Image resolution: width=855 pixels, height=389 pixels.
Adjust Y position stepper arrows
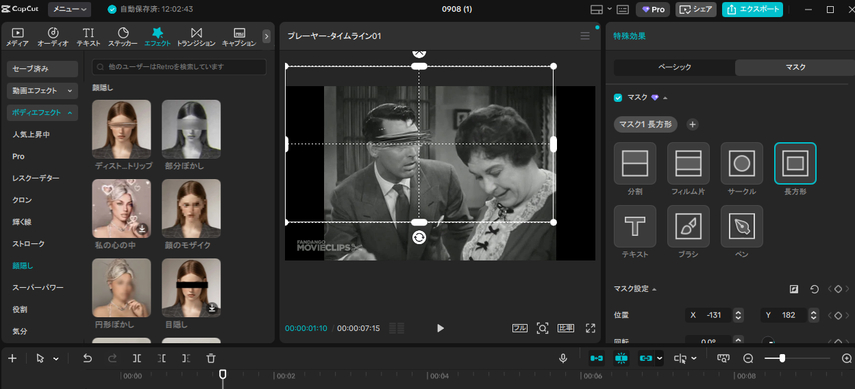tap(814, 315)
